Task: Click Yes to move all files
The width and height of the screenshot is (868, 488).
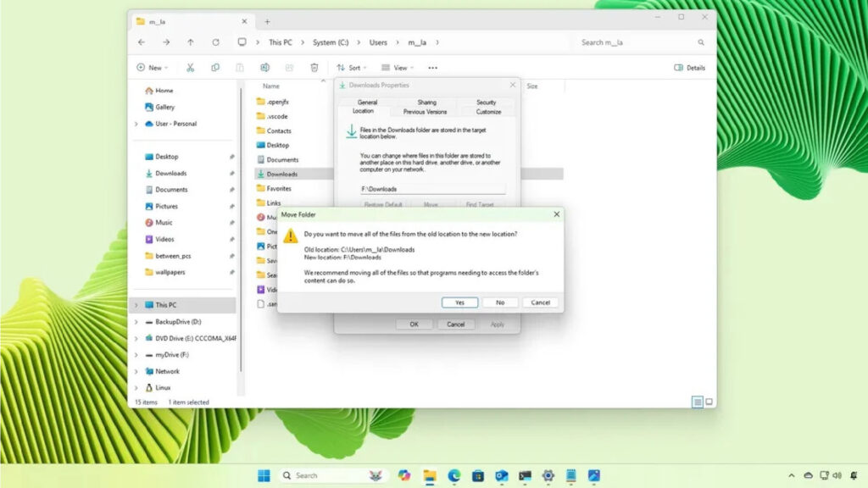Action: point(459,302)
